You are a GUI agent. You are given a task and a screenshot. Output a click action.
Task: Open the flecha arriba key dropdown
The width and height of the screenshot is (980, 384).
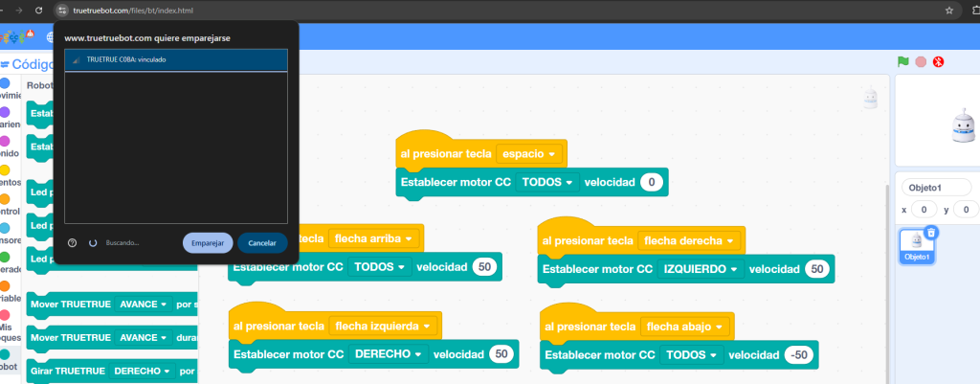tap(373, 238)
